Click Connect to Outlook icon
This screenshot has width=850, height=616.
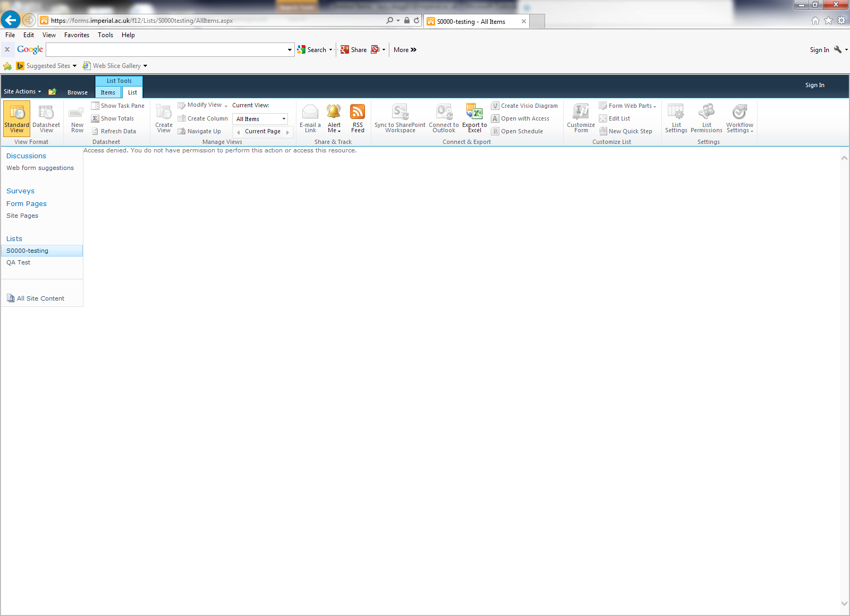point(444,112)
